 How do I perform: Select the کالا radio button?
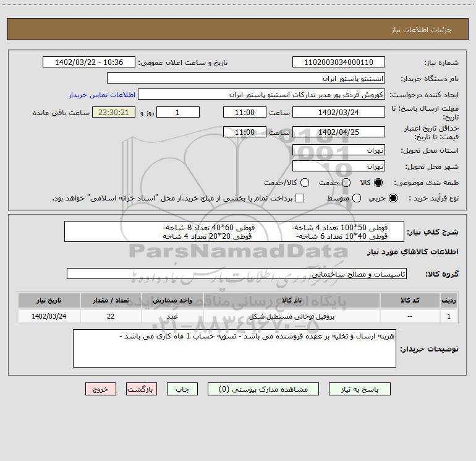click(x=378, y=183)
